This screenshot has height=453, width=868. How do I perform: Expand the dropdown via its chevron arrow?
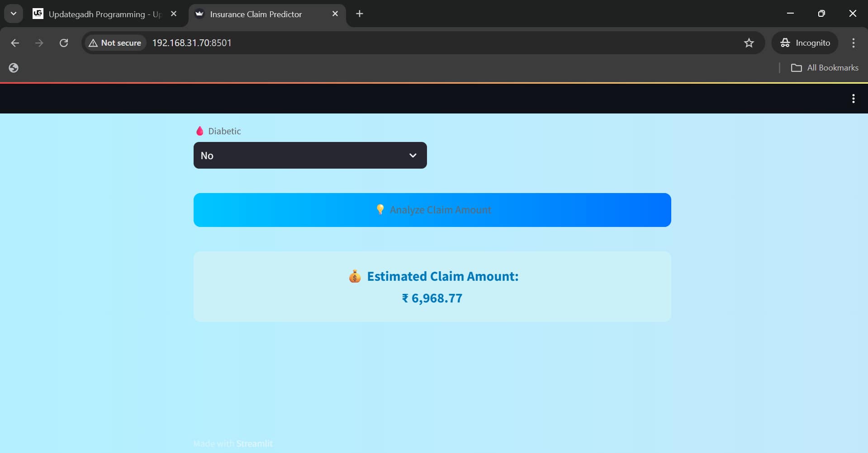coord(413,155)
